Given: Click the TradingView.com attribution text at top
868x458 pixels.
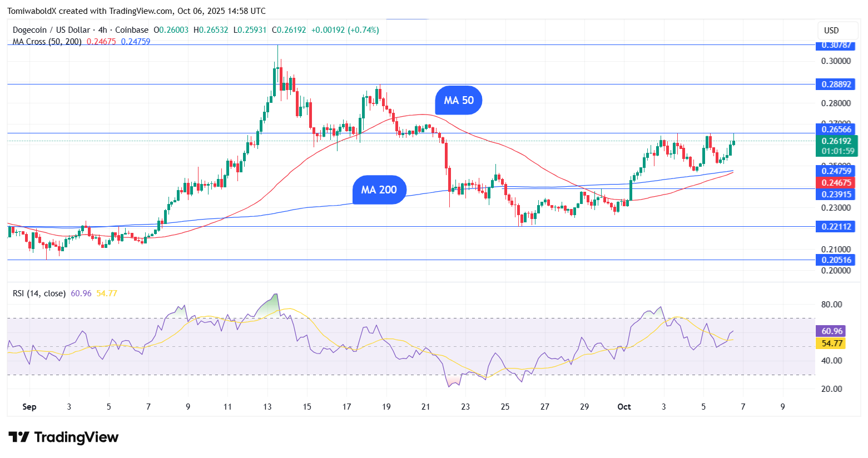Looking at the screenshot, I should (x=141, y=11).
